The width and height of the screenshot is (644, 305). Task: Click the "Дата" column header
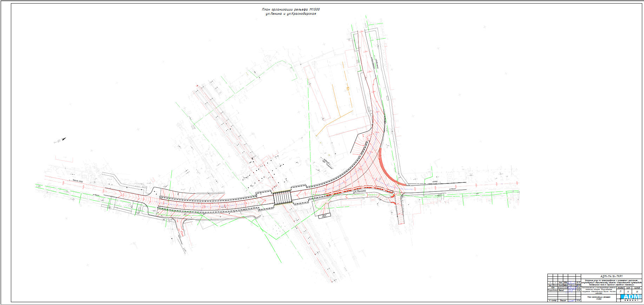tap(578, 285)
